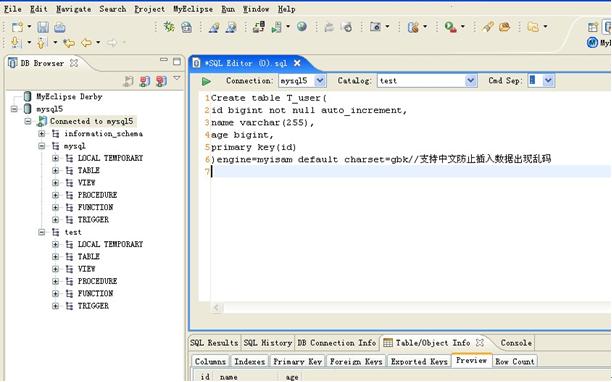Go to the last edit location icon
Viewport: 612px width, 382px height.
coord(69,43)
